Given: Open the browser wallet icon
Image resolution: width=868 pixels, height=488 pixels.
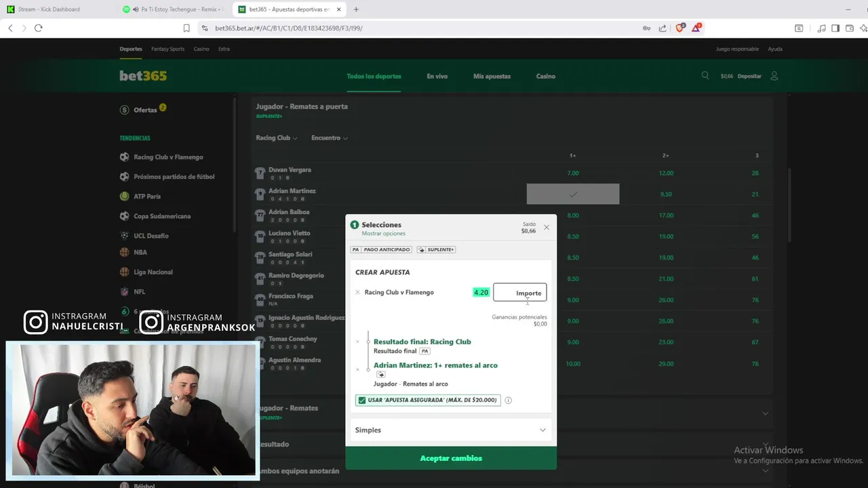Looking at the screenshot, I should (x=849, y=28).
